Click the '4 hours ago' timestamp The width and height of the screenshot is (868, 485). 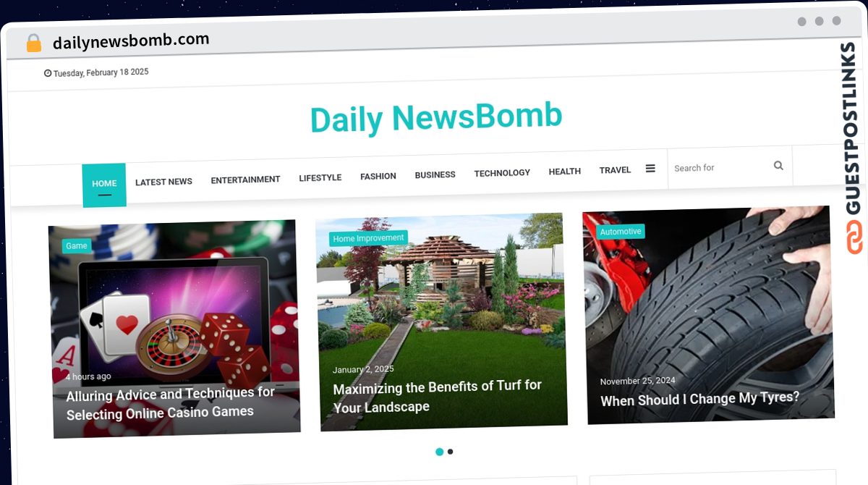pyautogui.click(x=88, y=376)
